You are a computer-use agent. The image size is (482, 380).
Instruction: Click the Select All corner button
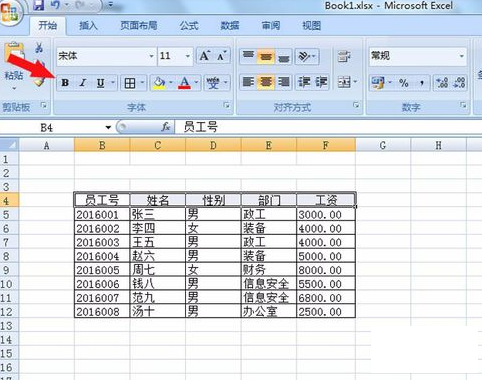(x=9, y=145)
